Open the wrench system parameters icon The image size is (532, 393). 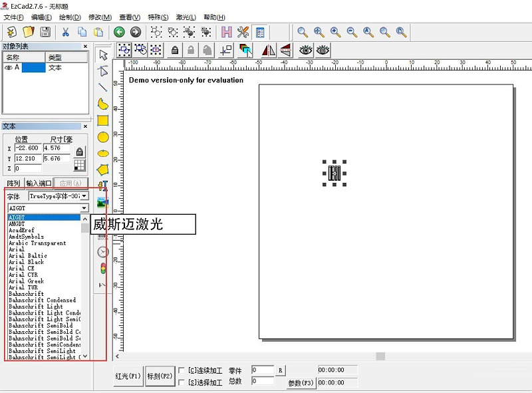[243, 32]
